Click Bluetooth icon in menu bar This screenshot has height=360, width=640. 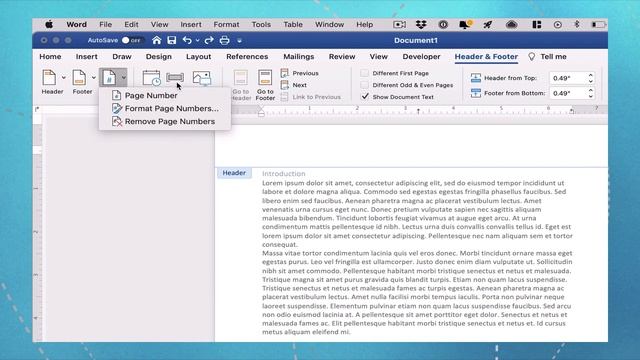point(577,24)
